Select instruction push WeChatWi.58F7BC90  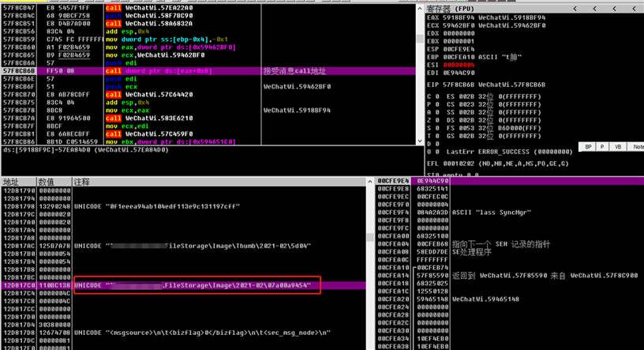coord(149,16)
